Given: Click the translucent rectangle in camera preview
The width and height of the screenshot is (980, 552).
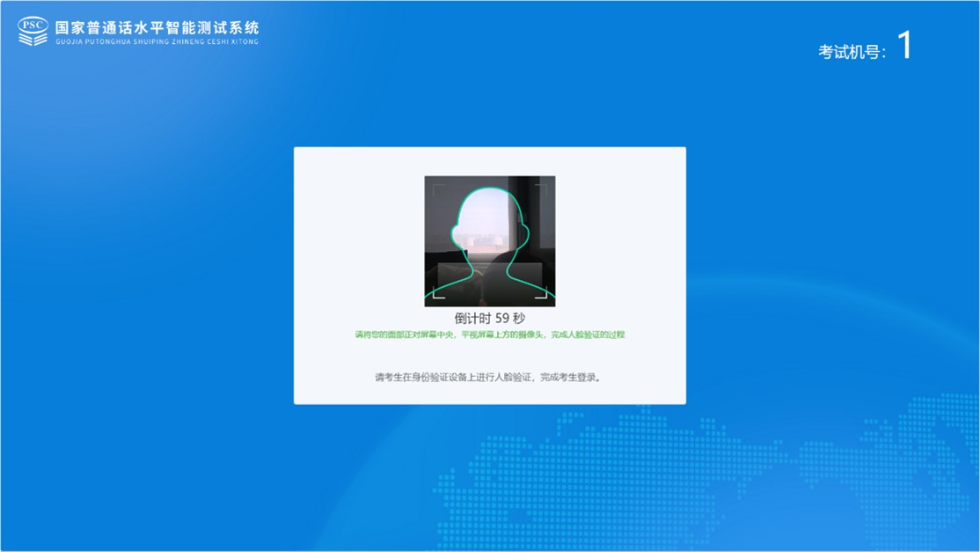Looking at the screenshot, I should click(489, 280).
